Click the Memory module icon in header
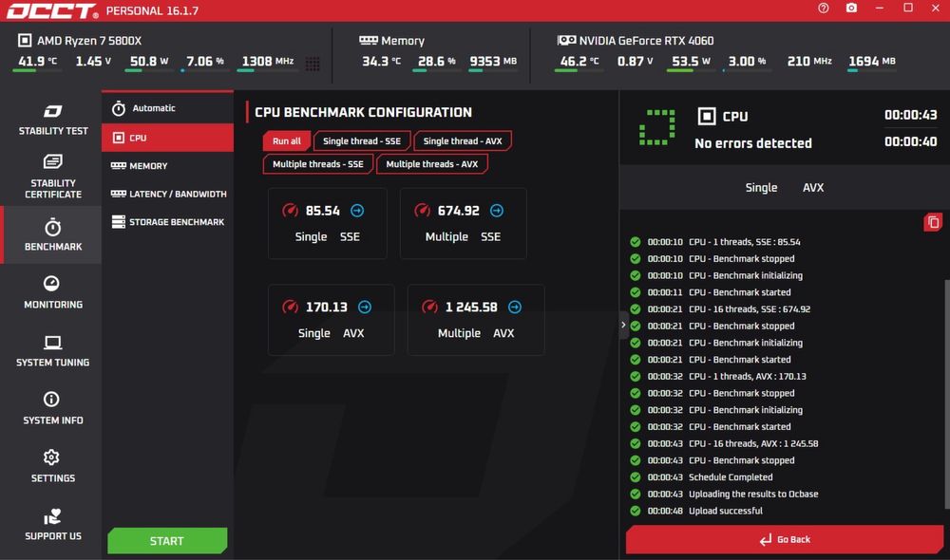The width and height of the screenshot is (950, 560). tap(369, 40)
